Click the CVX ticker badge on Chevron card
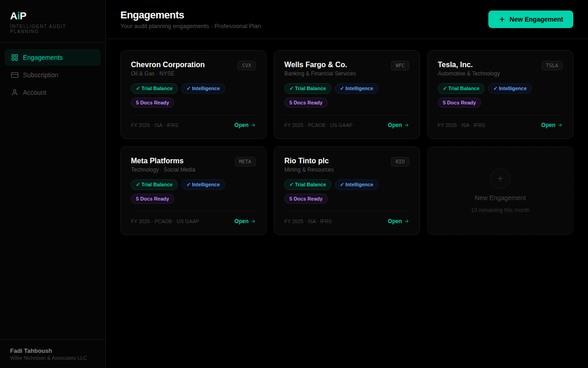The image size is (588, 368). pos(247,65)
